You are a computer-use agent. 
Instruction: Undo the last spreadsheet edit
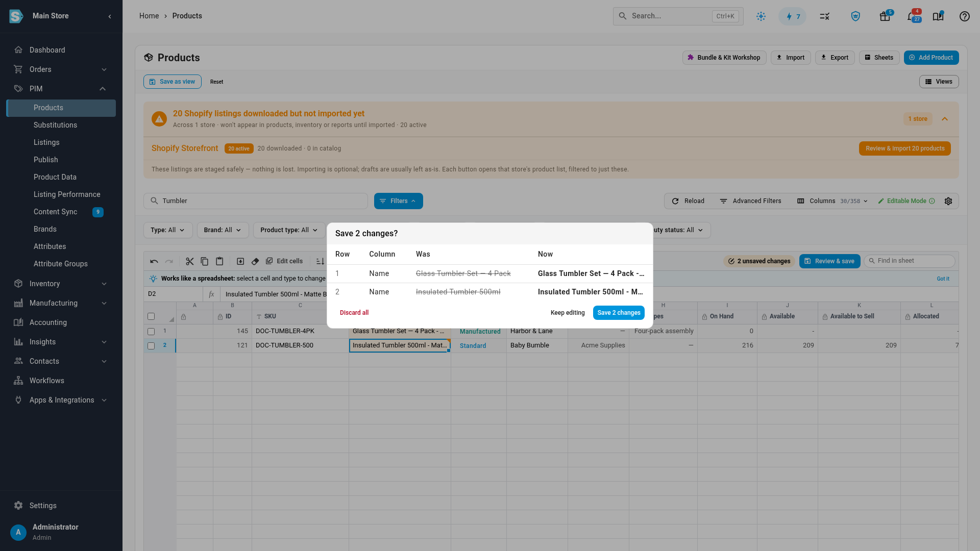154,261
